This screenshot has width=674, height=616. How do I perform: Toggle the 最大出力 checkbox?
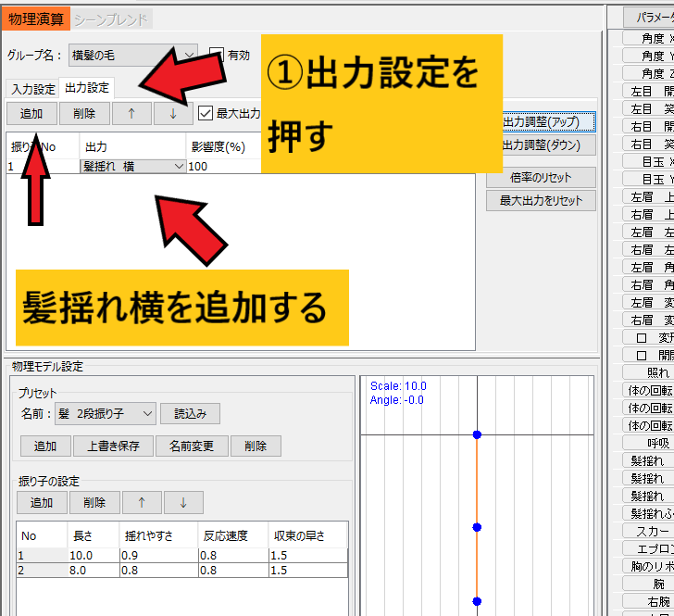(x=206, y=114)
